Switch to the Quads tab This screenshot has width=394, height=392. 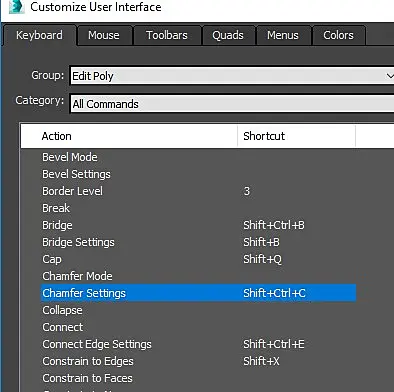228,35
